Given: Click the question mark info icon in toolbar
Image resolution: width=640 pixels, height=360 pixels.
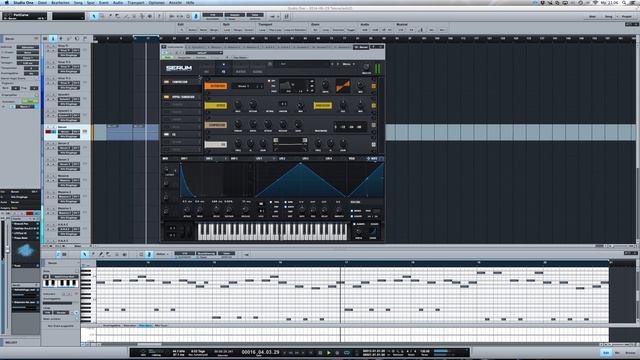Looking at the screenshot, I should click(160, 16).
